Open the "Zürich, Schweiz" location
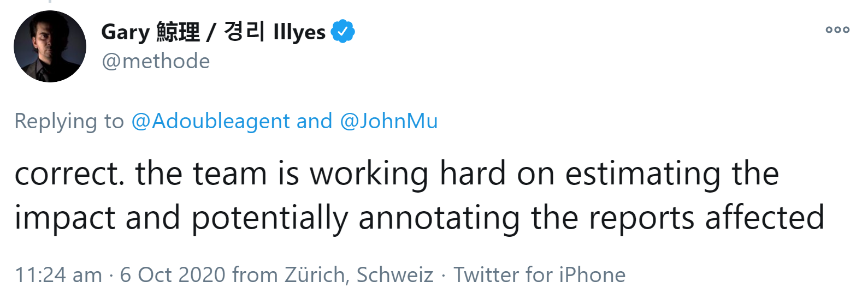 (x=359, y=275)
